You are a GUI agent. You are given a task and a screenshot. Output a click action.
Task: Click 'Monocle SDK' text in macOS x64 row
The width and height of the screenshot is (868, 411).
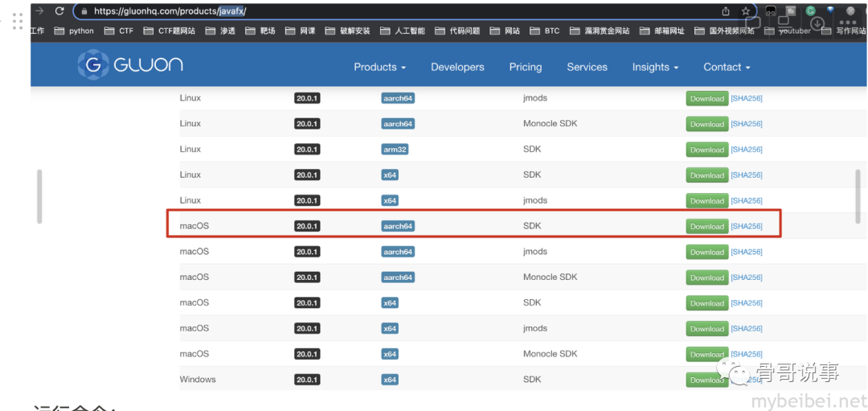pos(550,354)
